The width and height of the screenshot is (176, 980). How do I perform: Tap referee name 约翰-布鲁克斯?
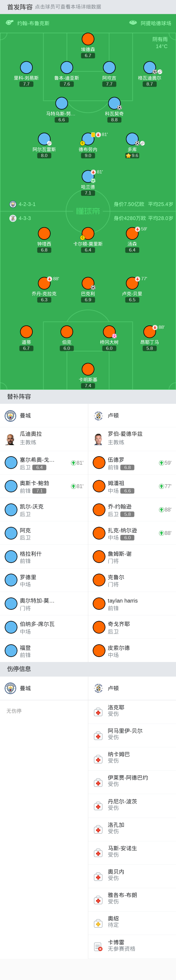(33, 23)
